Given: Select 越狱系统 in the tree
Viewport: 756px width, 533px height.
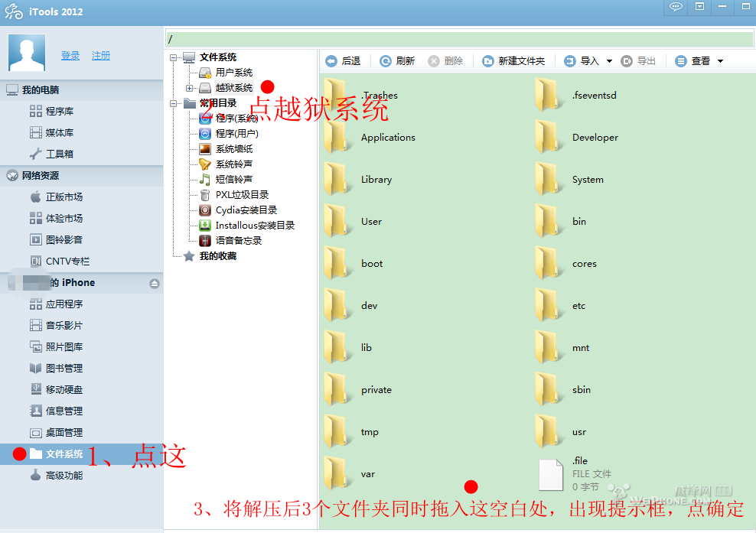Looking at the screenshot, I should pyautogui.click(x=234, y=88).
